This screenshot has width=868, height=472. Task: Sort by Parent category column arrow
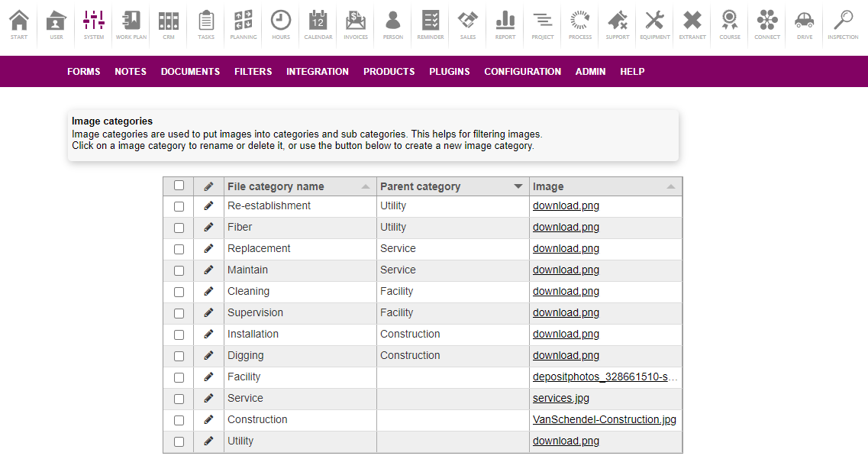click(x=518, y=186)
